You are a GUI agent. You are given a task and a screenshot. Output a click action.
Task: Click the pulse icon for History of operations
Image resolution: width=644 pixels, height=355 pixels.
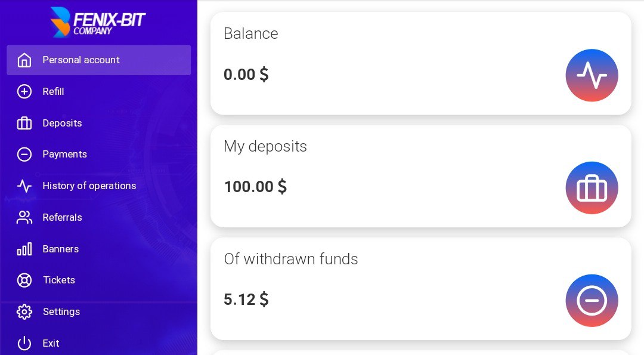24,186
